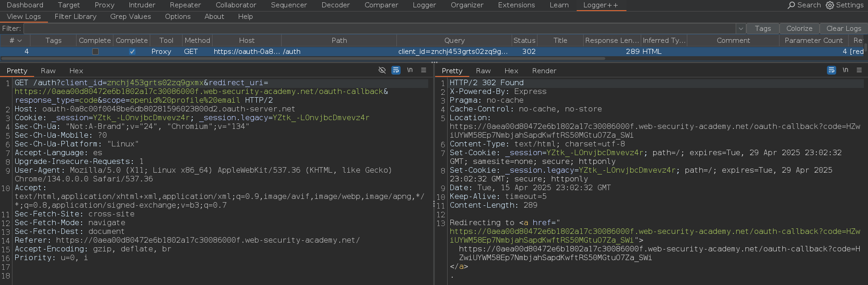Screen dimensions: 868x285
Task: Click the Search magnifier icon
Action: click(791, 5)
